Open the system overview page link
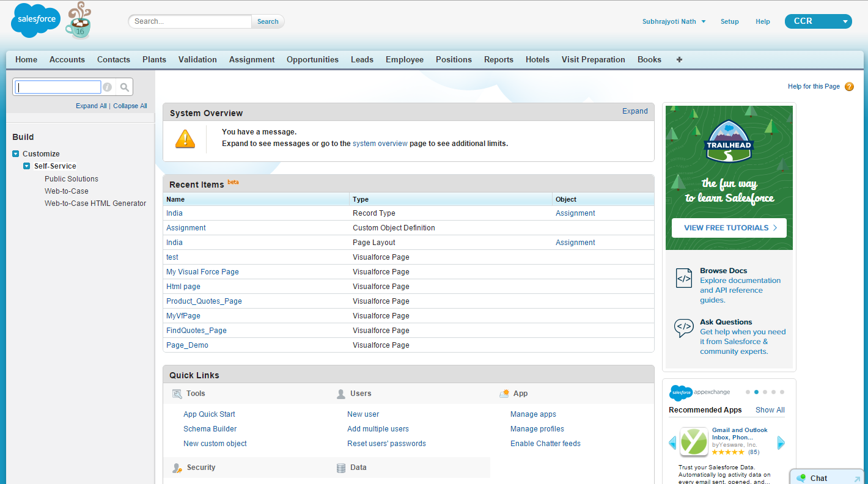The width and height of the screenshot is (868, 484). pos(380,144)
